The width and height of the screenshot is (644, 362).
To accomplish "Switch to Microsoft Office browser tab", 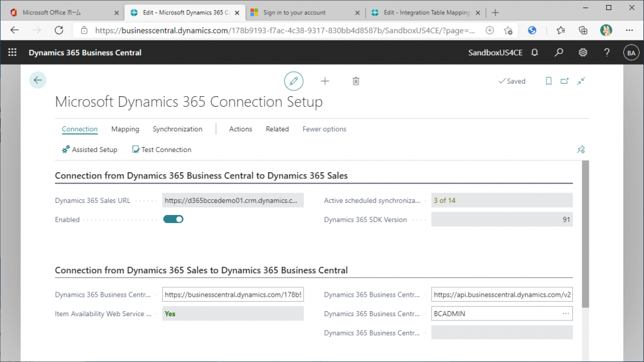I will pyautogui.click(x=62, y=13).
